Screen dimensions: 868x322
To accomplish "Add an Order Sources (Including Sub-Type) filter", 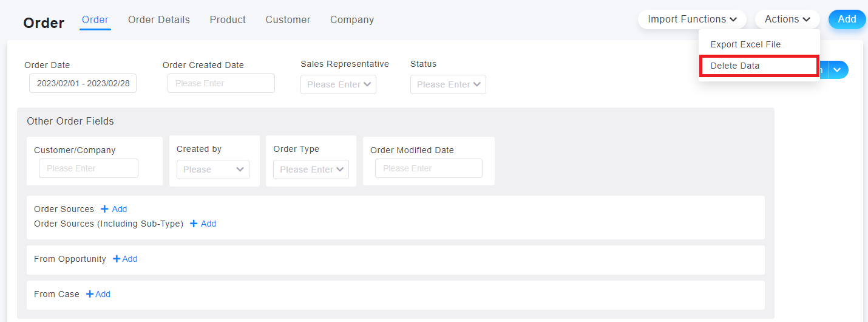I will pyautogui.click(x=203, y=224).
